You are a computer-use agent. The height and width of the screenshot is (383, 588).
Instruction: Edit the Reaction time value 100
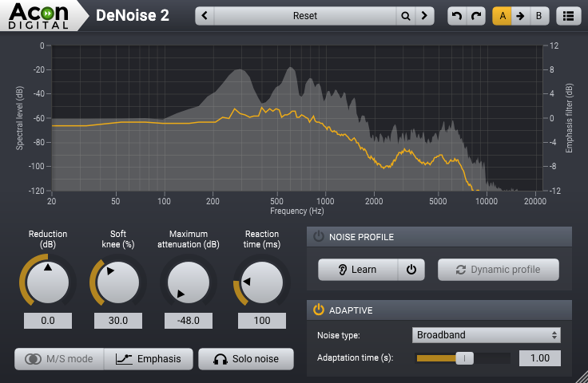point(262,321)
